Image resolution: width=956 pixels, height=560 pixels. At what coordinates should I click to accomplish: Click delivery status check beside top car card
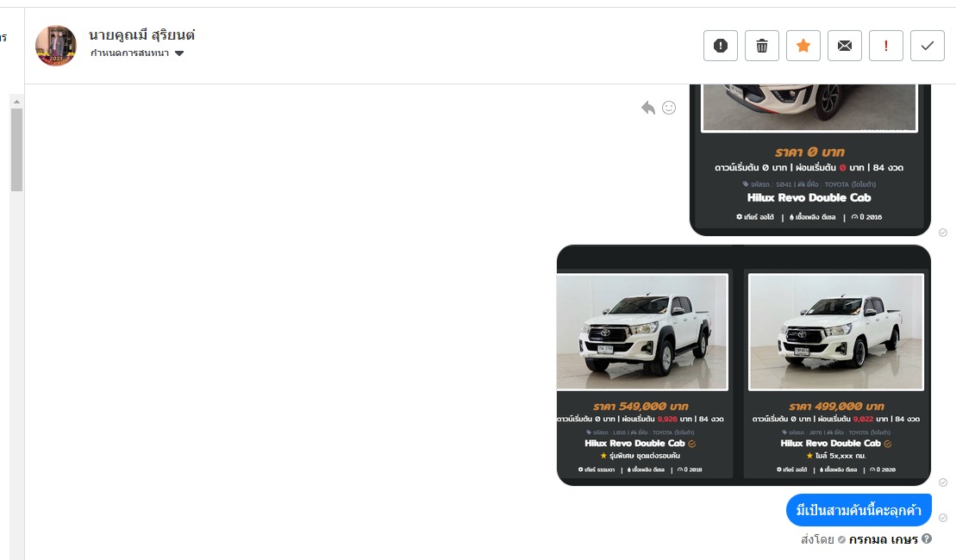pos(942,233)
